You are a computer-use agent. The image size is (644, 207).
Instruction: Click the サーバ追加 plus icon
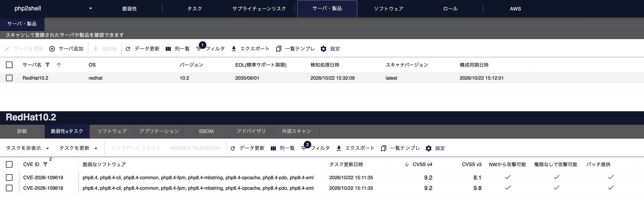click(x=52, y=49)
